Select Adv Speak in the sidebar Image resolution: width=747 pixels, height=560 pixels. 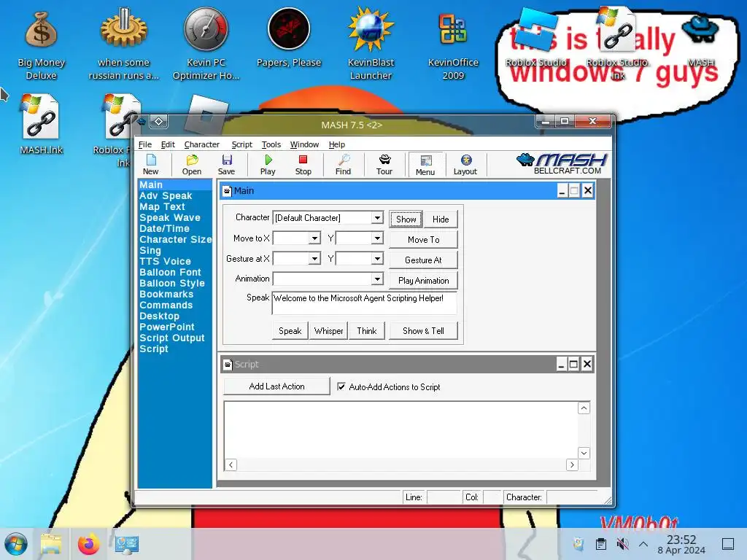coord(166,195)
